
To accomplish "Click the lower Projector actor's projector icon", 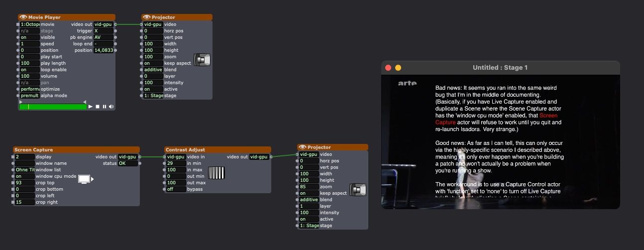I will (358, 190).
